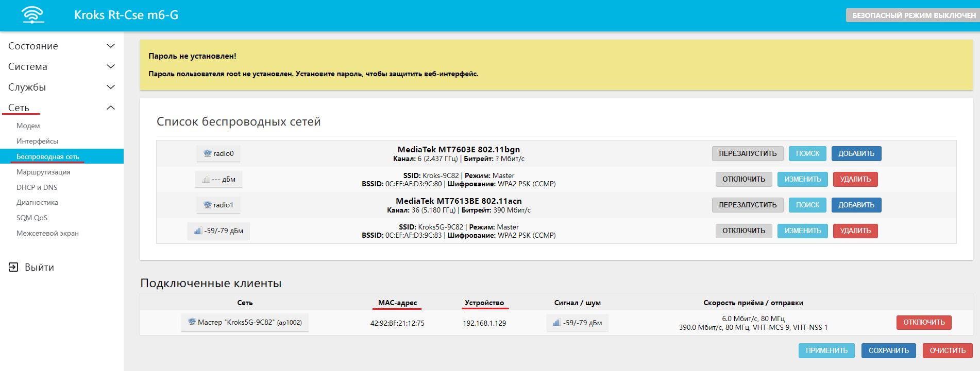The width and height of the screenshot is (980, 371).
Task: Click Поиск for radio0
Action: (x=807, y=153)
